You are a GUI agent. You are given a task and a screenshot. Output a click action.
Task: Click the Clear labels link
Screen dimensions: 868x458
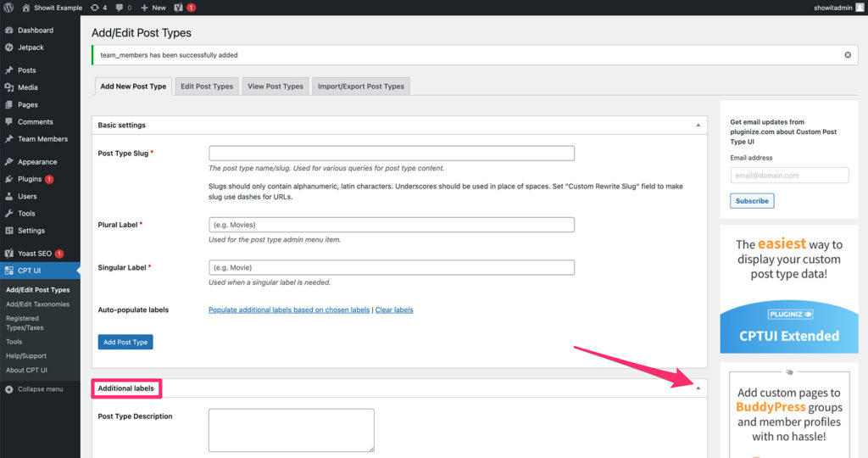[394, 310]
